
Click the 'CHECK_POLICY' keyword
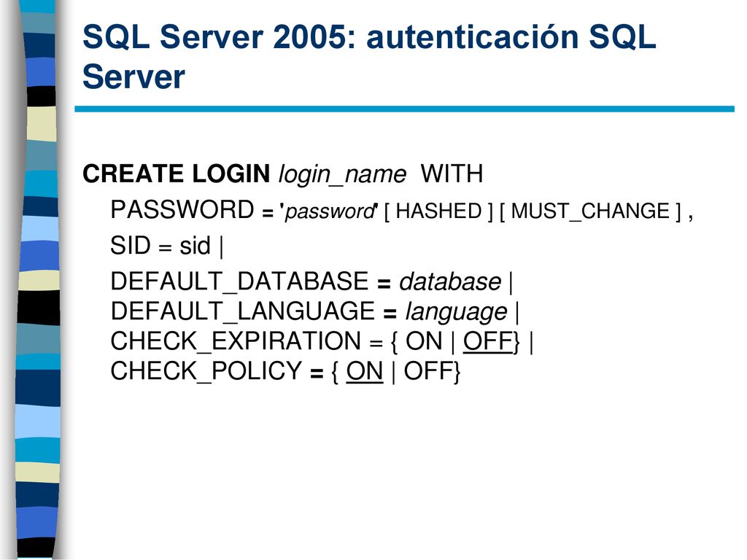[206, 371]
